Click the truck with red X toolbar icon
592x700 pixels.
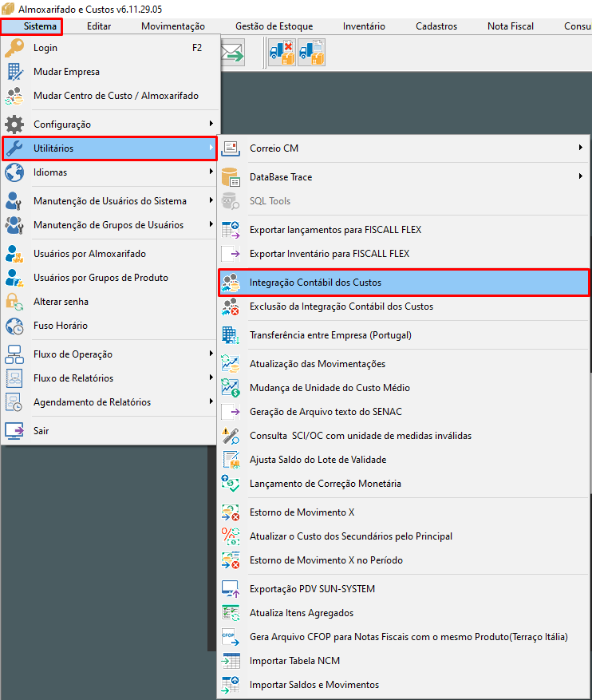point(282,53)
